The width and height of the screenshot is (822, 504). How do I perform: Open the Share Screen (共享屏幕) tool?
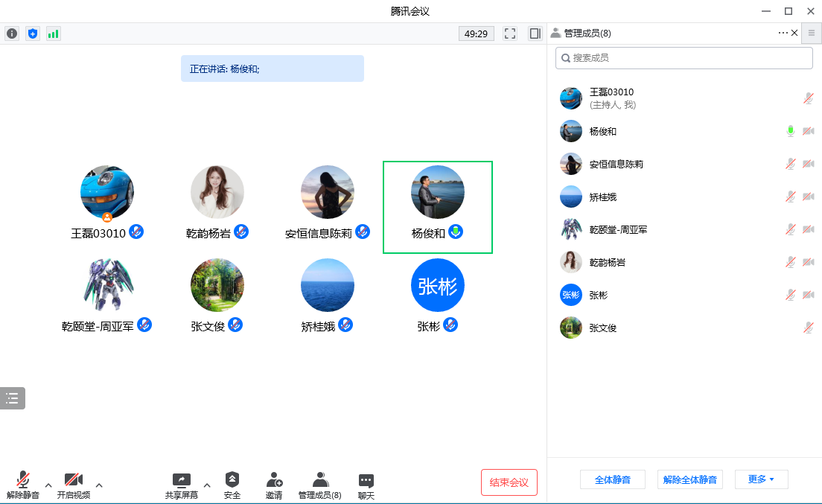(182, 485)
